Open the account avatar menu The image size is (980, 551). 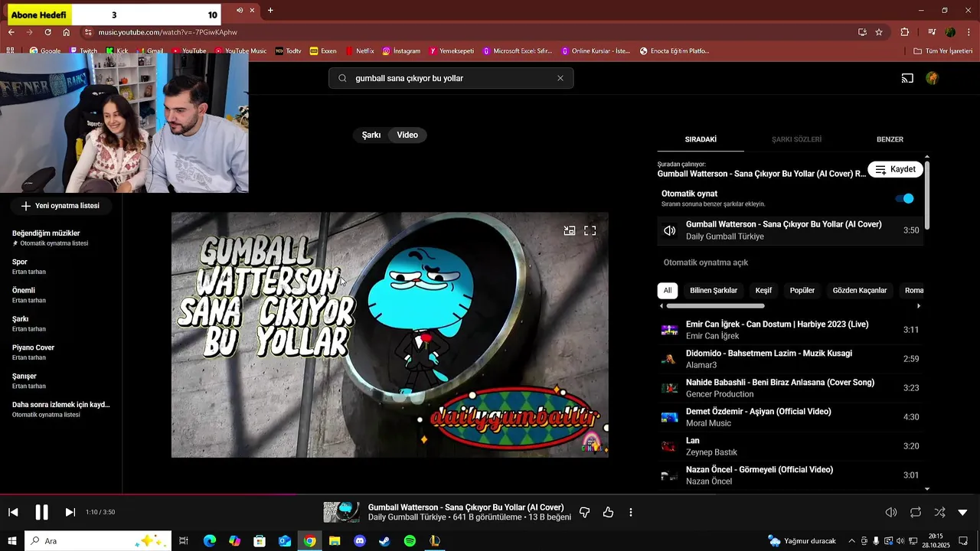(x=932, y=78)
